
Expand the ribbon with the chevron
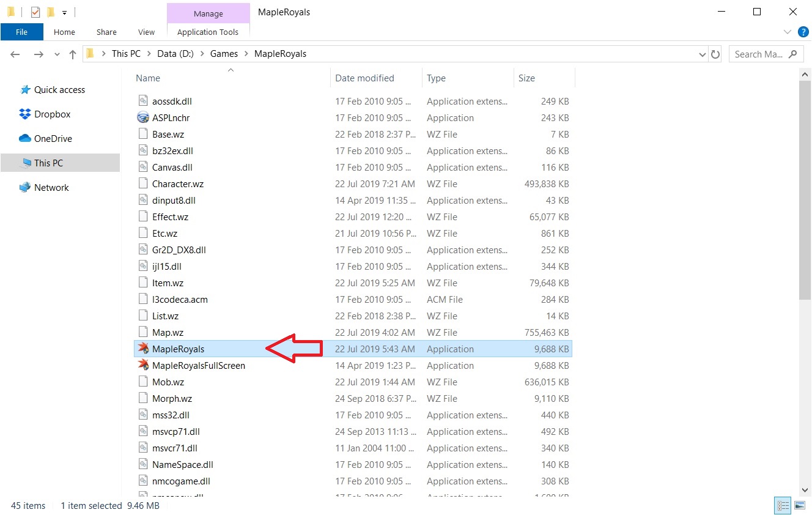click(x=787, y=32)
